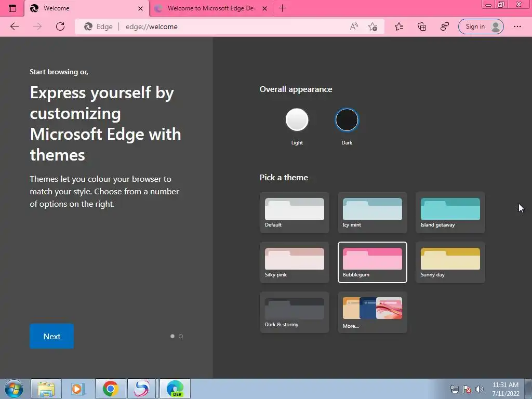Open Read aloud icon in address bar
This screenshot has height=399, width=532.
point(354,26)
